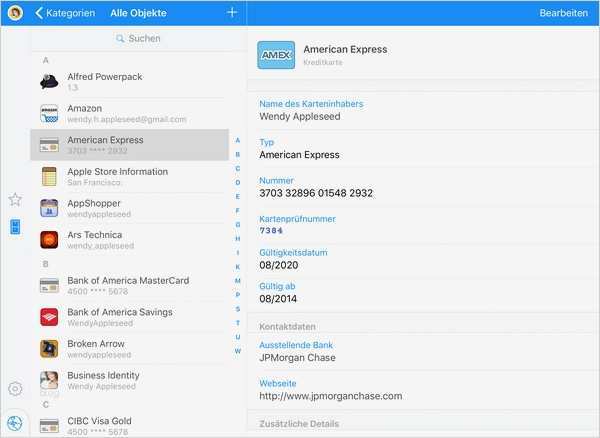Add a new object with plus icon
The width and height of the screenshot is (600, 438).
click(x=232, y=13)
